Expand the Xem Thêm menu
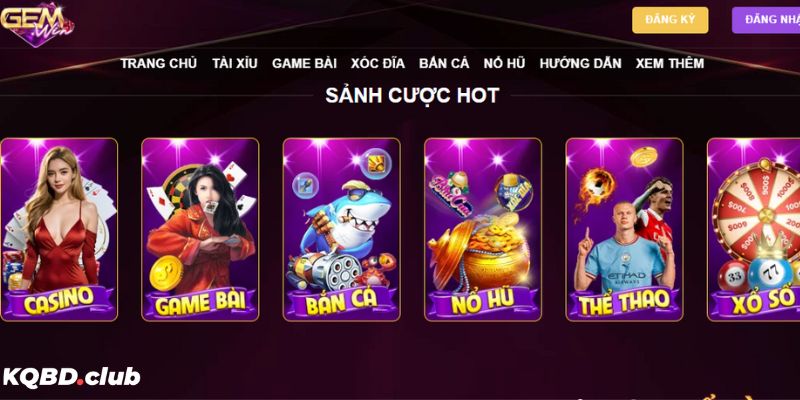Viewport: 800px width, 400px height. [x=670, y=63]
